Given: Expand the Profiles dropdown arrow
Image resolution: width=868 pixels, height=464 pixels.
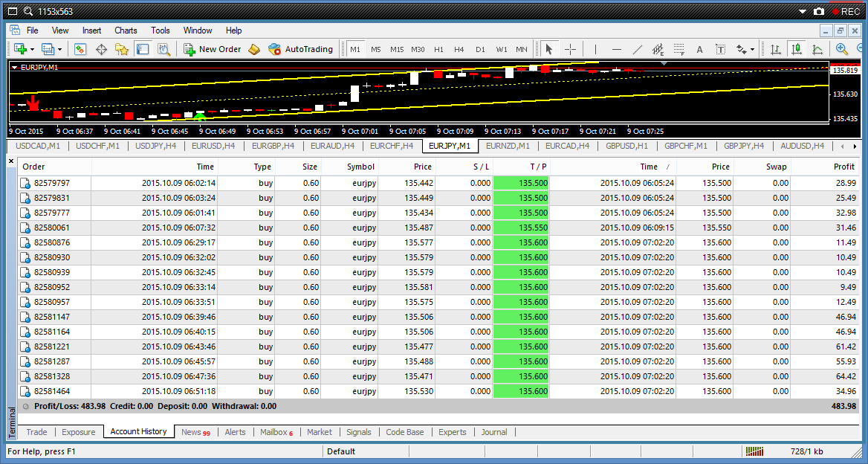Looking at the screenshot, I should 59,50.
